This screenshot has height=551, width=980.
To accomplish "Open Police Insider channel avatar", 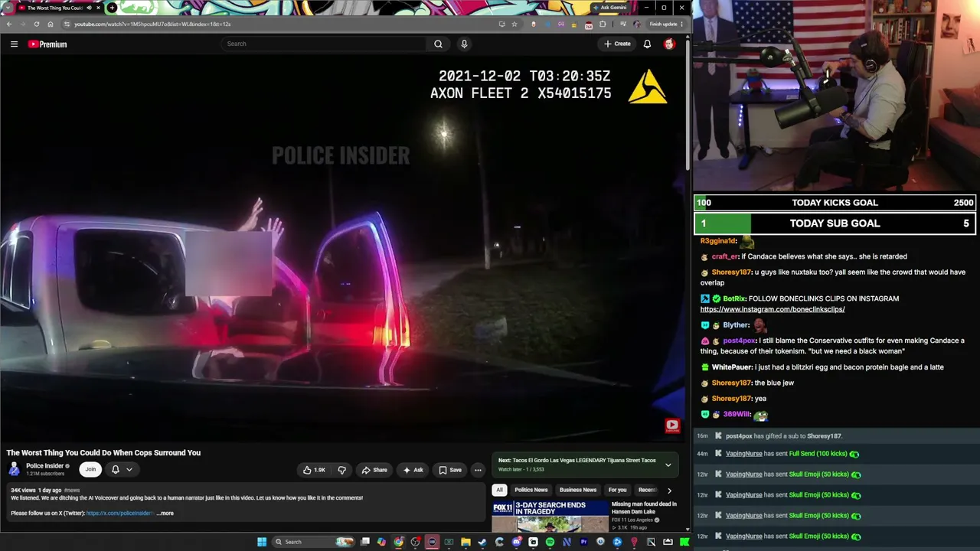I will 15,469.
